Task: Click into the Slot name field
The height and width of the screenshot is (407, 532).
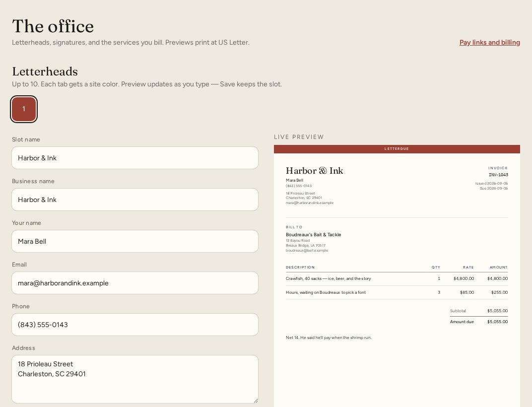Action: (135, 158)
